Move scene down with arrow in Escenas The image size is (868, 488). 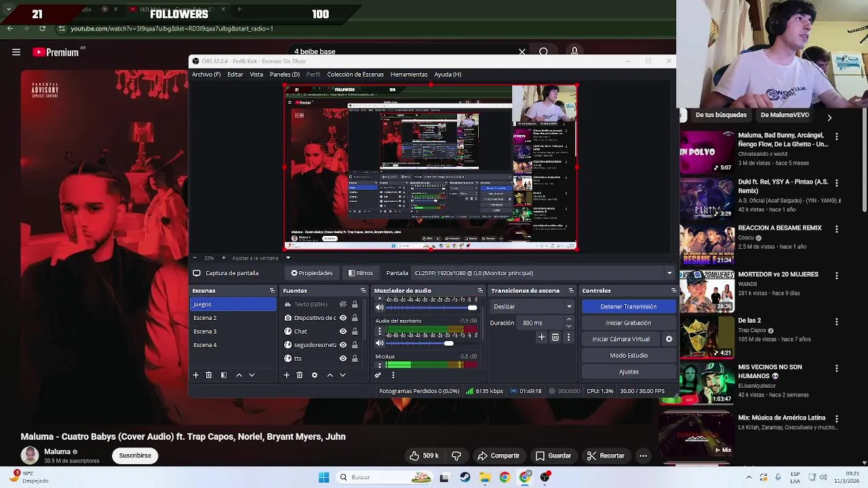(252, 375)
